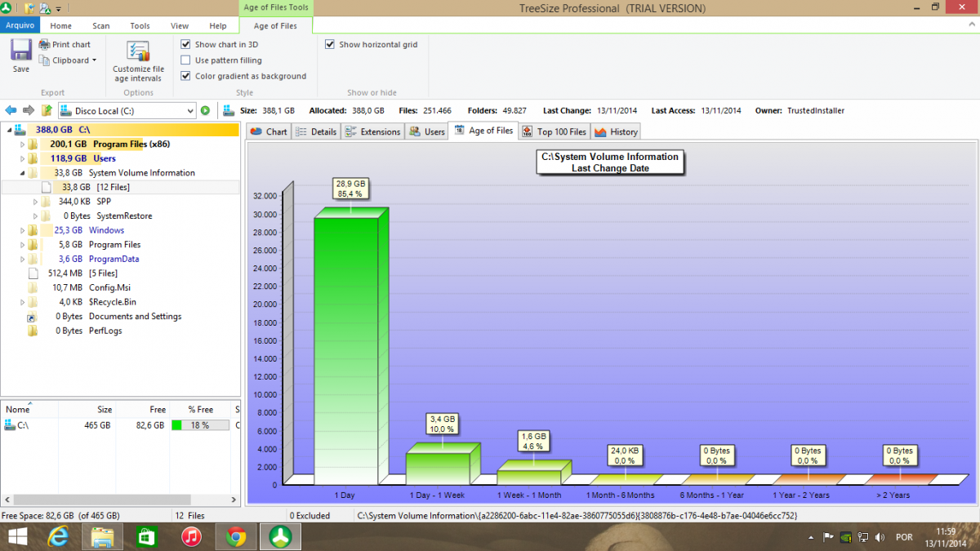Uncheck Show chart in 3D
This screenshot has height=551, width=980.
tap(185, 45)
